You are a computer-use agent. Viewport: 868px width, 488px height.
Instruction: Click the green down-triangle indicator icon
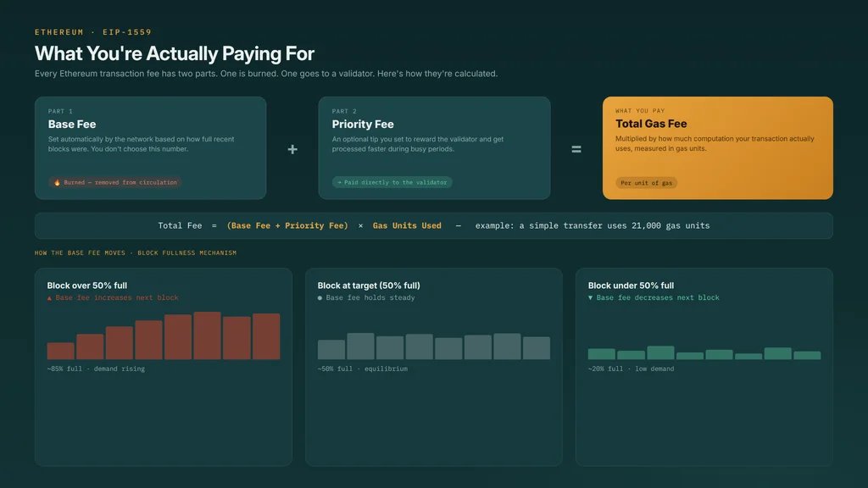pyautogui.click(x=590, y=298)
